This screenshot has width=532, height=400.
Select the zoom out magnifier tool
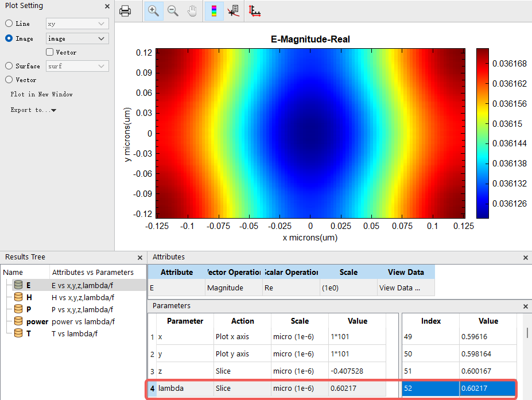(173, 11)
